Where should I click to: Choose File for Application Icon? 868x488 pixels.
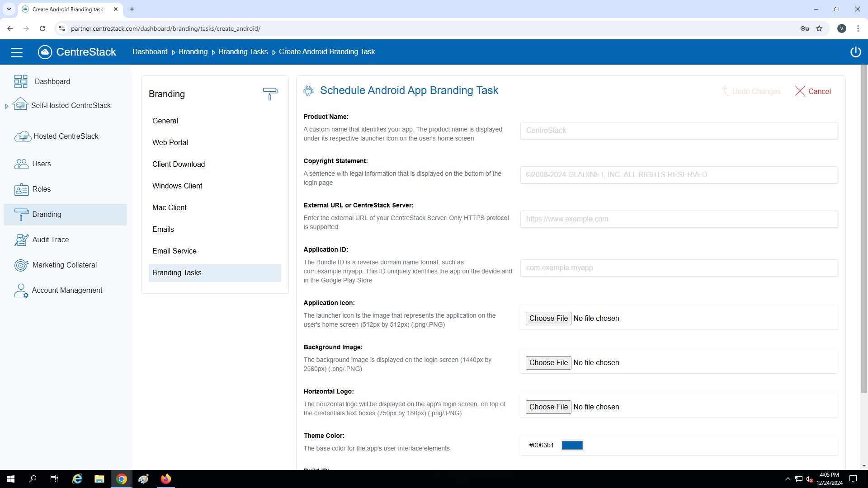(x=548, y=319)
